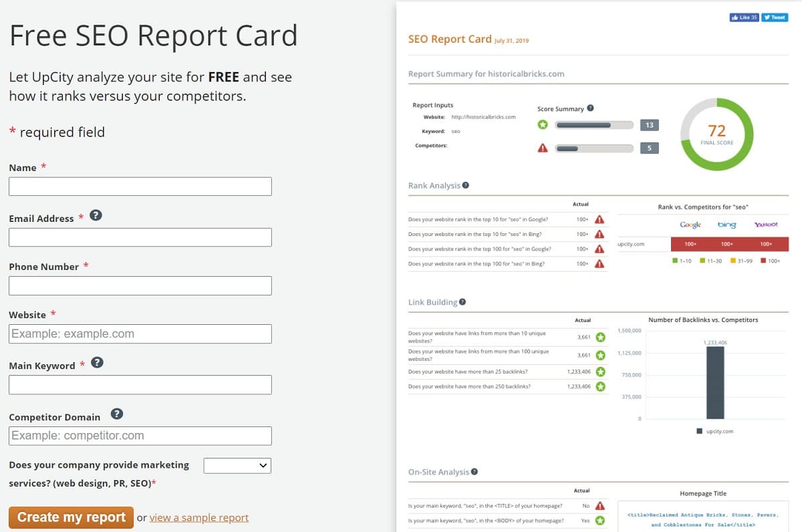This screenshot has height=532, width=802.
Task: Click the Report Summary for historicalbricks.com heading
Action: pyautogui.click(x=487, y=74)
